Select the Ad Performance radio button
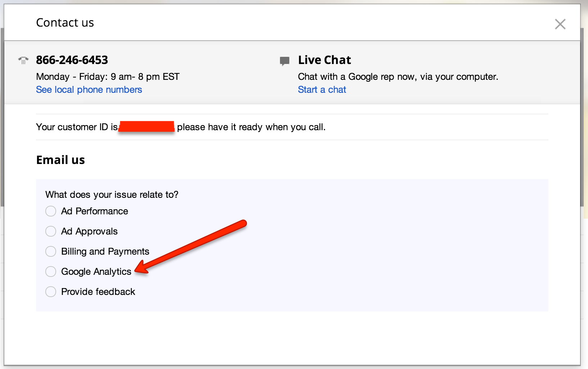 click(x=51, y=211)
